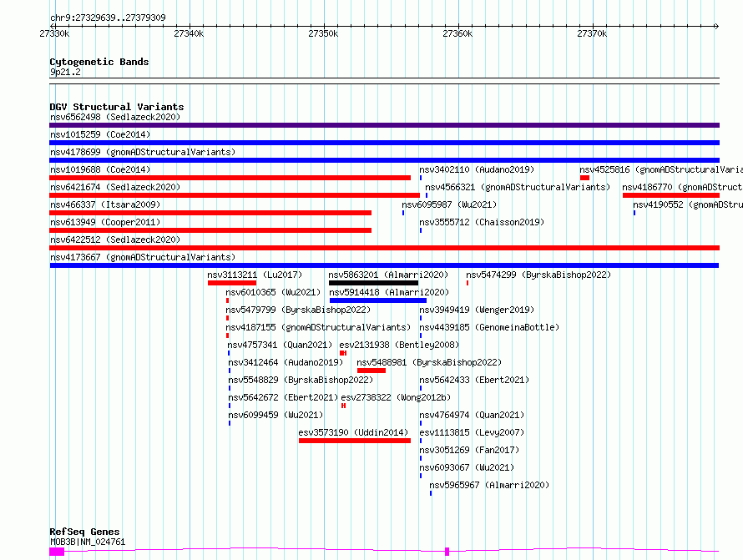
Task: Click the nsv4186770 variant label
Action: (x=682, y=187)
